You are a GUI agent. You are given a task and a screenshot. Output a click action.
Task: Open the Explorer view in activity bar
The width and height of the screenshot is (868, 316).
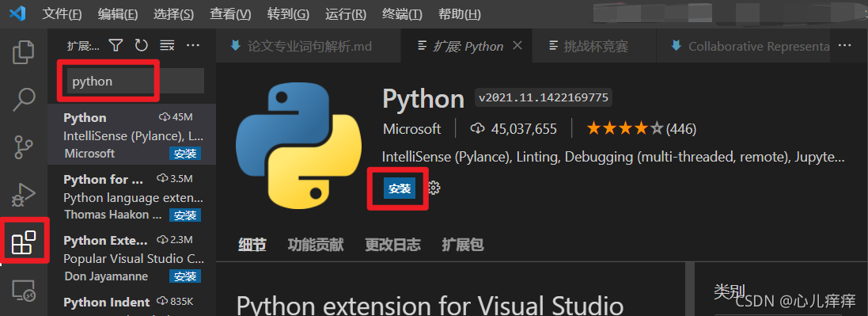tap(24, 52)
